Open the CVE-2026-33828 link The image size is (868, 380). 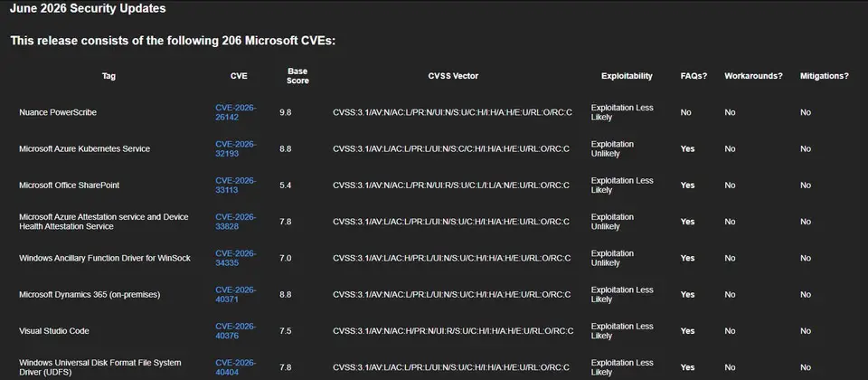pos(236,222)
